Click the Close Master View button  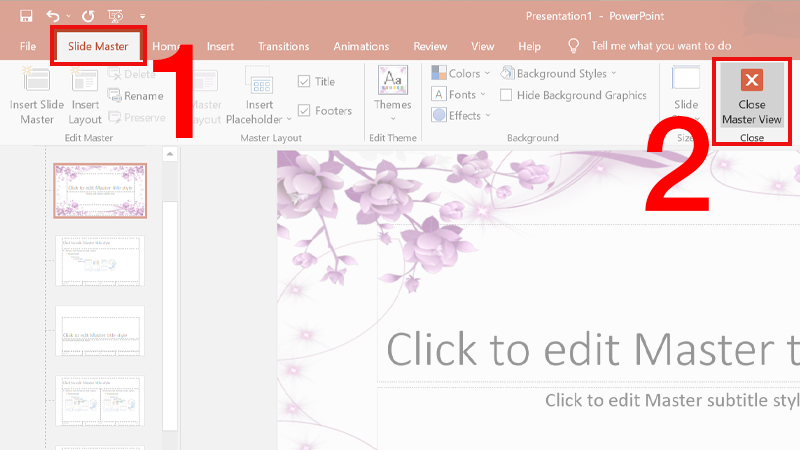point(752,95)
